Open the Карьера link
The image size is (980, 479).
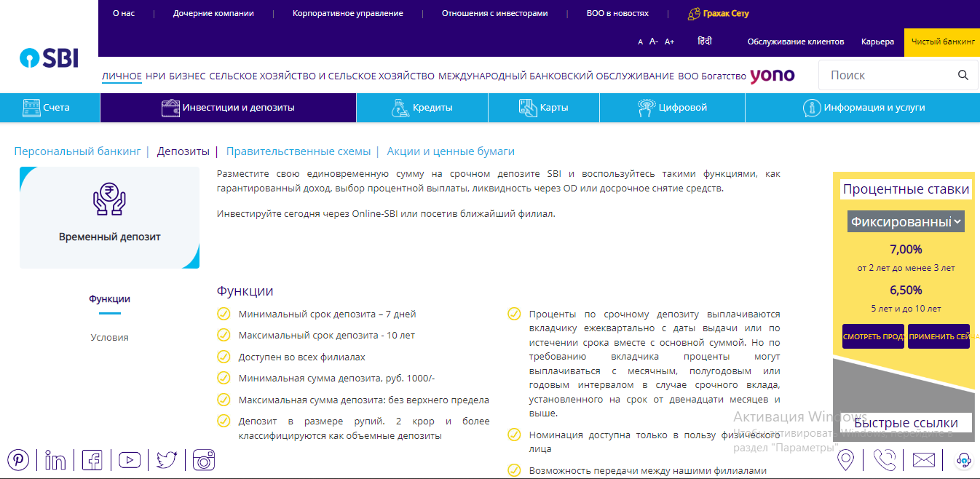click(877, 41)
